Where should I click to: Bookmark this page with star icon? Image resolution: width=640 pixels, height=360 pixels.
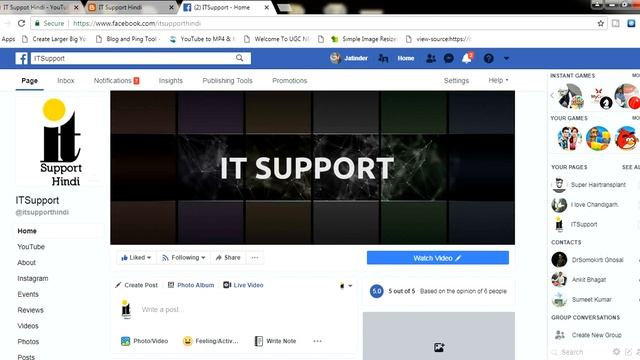[600, 23]
